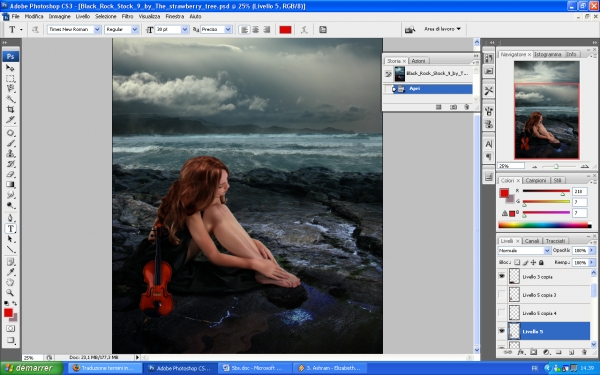Toggle lock image pixels brush icon
The image size is (600, 375).
(x=525, y=262)
